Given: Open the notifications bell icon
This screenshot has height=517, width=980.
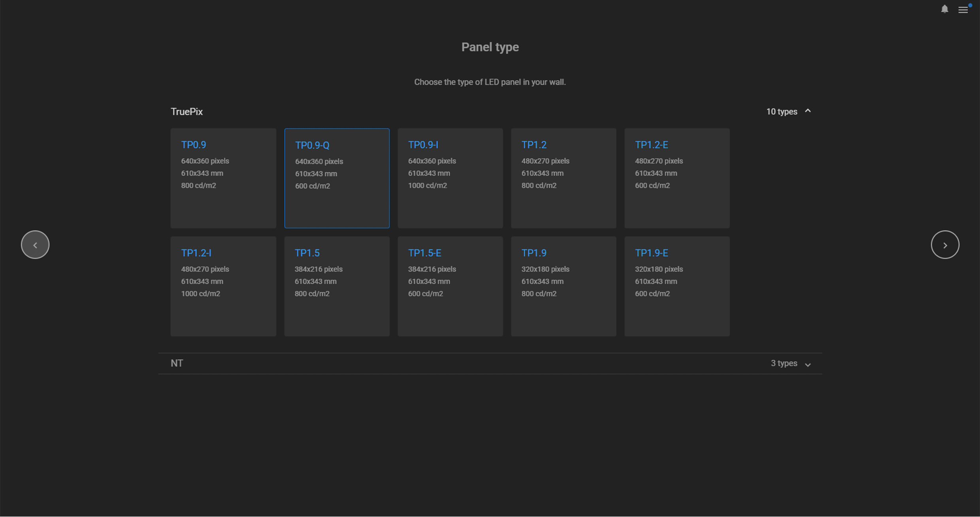Looking at the screenshot, I should 944,9.
